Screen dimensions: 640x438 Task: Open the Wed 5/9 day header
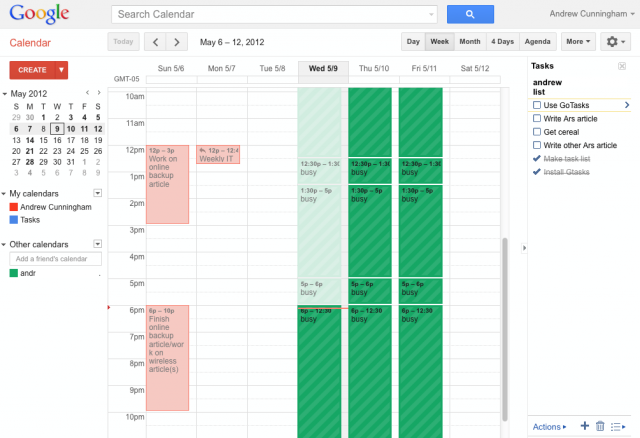pyautogui.click(x=323, y=68)
